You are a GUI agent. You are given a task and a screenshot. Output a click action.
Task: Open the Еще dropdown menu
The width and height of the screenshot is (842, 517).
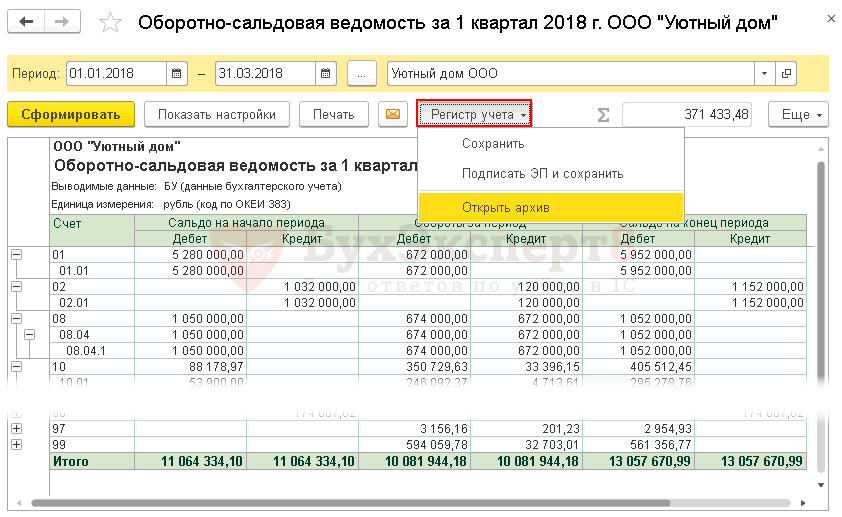coord(798,115)
